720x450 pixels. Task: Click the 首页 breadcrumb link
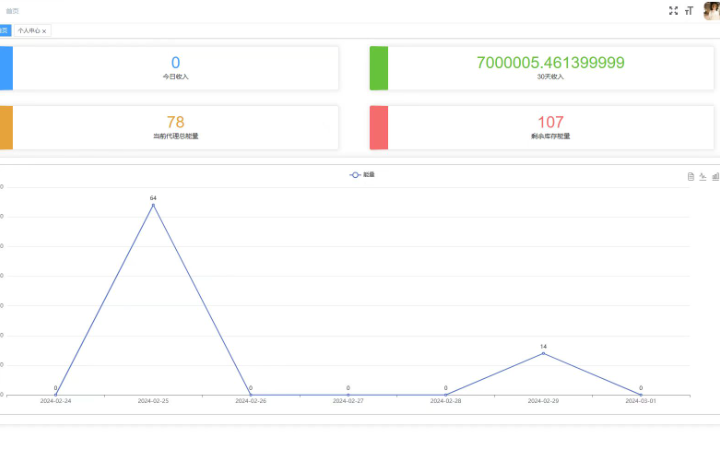(x=12, y=11)
